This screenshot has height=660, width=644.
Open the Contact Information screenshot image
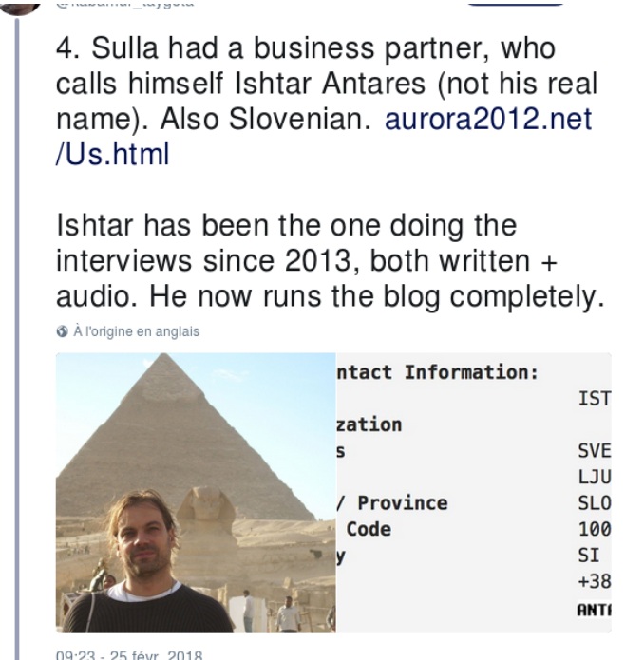pos(474,492)
